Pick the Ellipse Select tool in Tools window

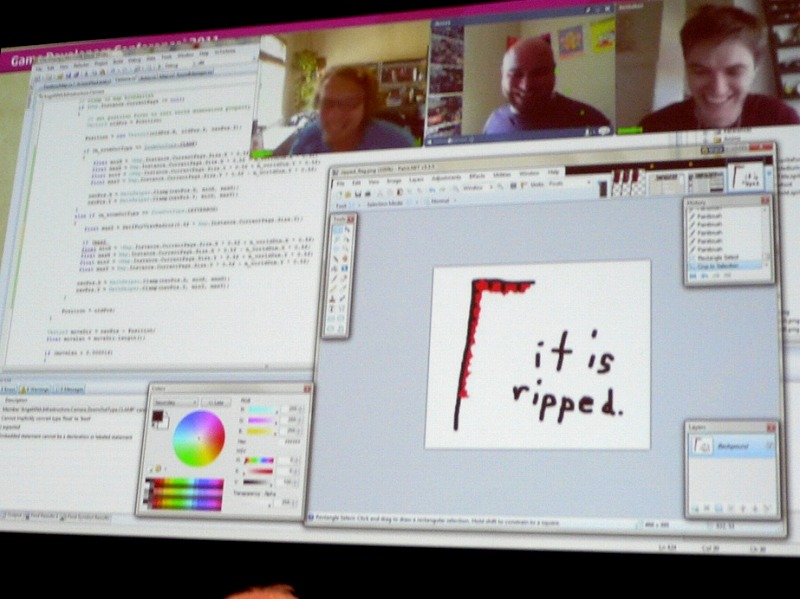coord(336,249)
